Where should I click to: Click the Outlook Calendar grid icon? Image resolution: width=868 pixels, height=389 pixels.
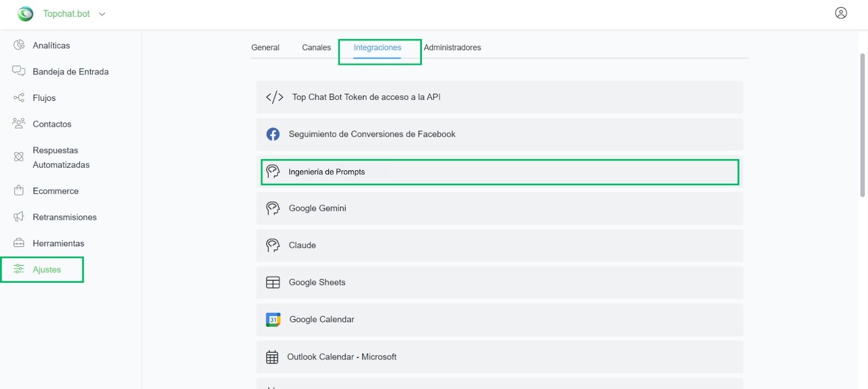click(272, 357)
